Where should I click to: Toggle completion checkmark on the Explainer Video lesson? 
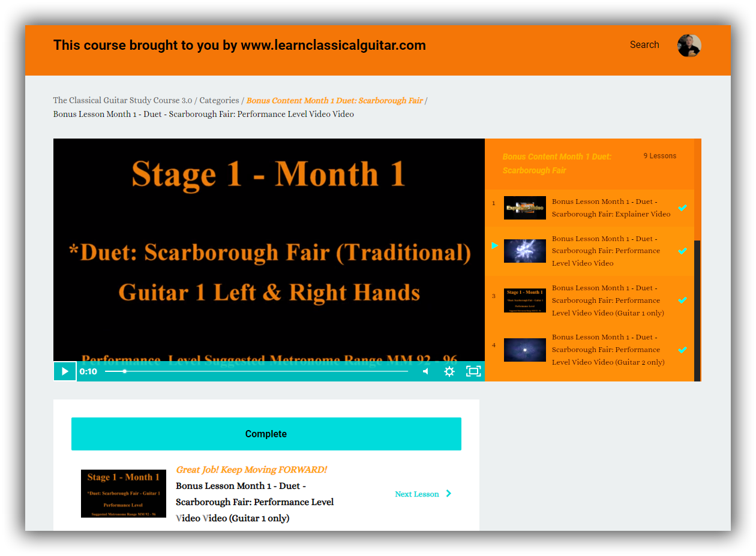pyautogui.click(x=683, y=208)
